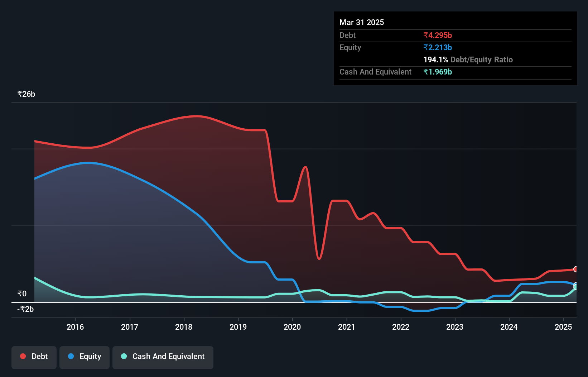Click the ₹2.213b Equity value link

click(x=437, y=47)
